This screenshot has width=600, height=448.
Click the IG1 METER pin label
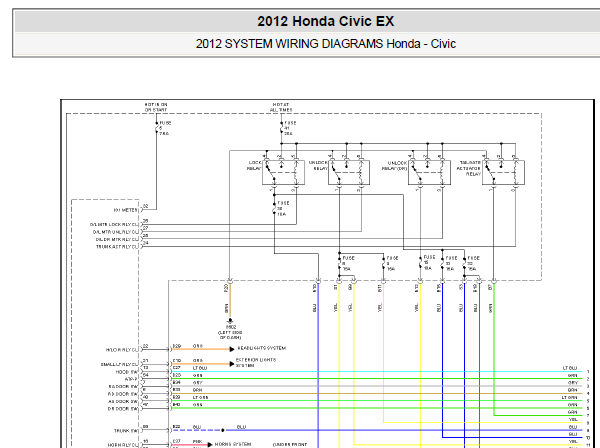click(x=126, y=210)
